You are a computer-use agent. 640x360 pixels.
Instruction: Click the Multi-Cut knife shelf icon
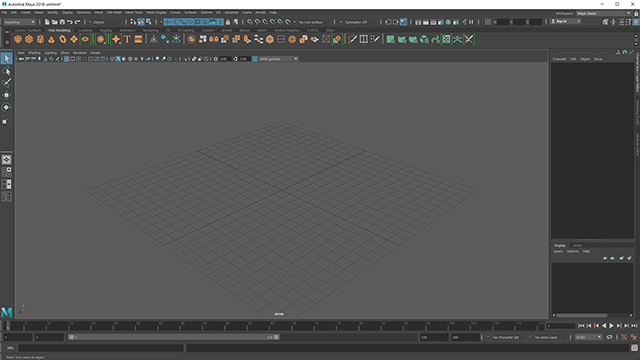click(x=352, y=39)
